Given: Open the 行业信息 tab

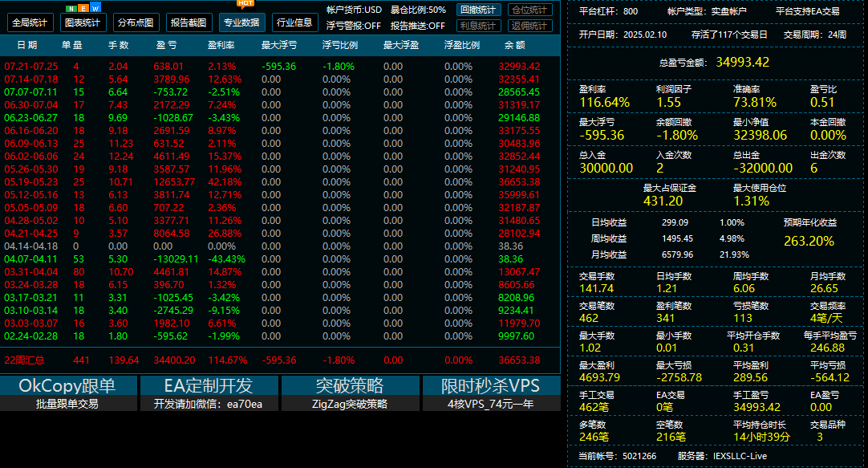Looking at the screenshot, I should [x=294, y=22].
